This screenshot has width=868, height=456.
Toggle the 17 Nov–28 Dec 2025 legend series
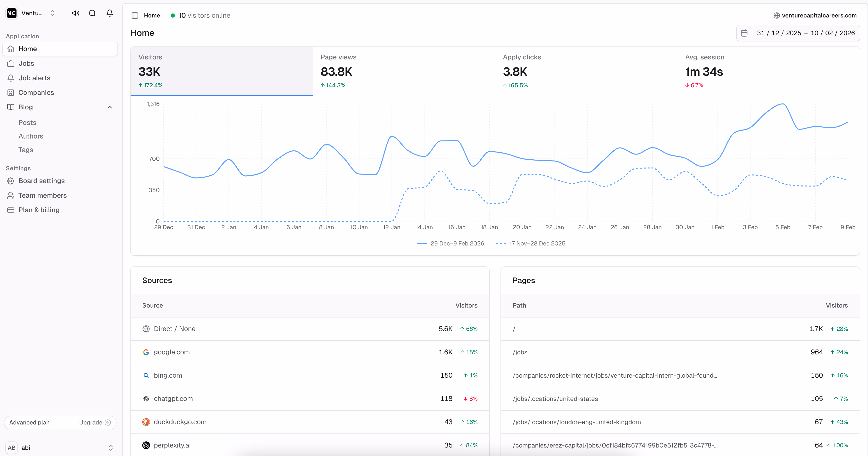tap(531, 244)
